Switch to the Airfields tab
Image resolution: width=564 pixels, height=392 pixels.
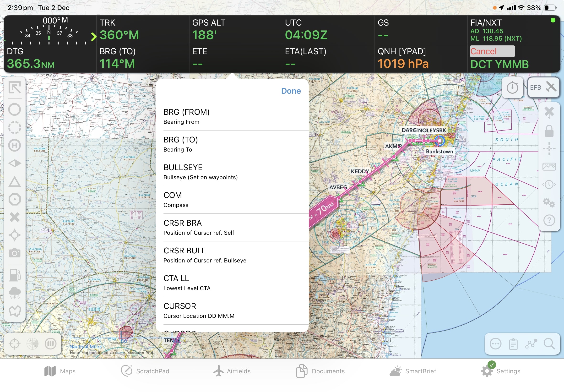coord(232,371)
